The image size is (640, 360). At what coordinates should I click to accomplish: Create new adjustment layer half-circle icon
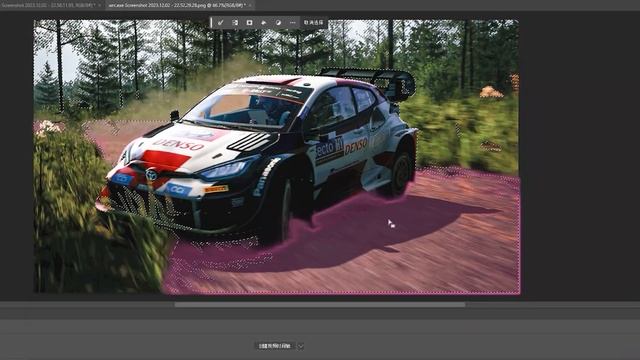coord(278,22)
